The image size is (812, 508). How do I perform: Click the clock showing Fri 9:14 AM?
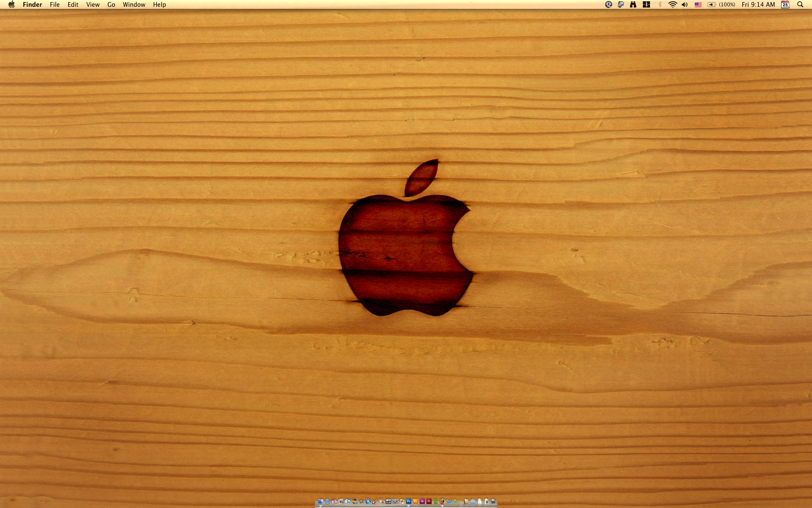[758, 5]
